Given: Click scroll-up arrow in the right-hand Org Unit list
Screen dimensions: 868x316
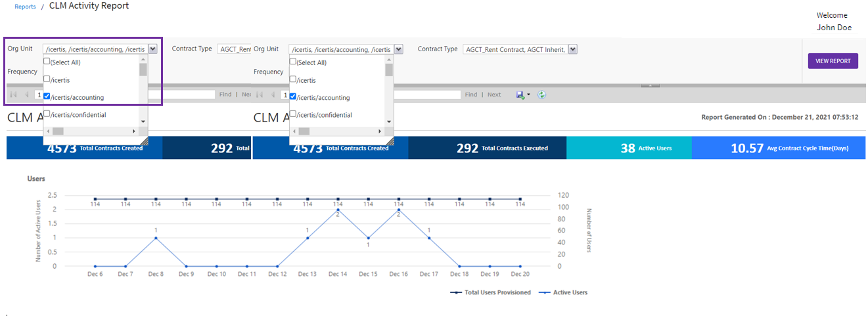Looking at the screenshot, I should click(x=389, y=60).
